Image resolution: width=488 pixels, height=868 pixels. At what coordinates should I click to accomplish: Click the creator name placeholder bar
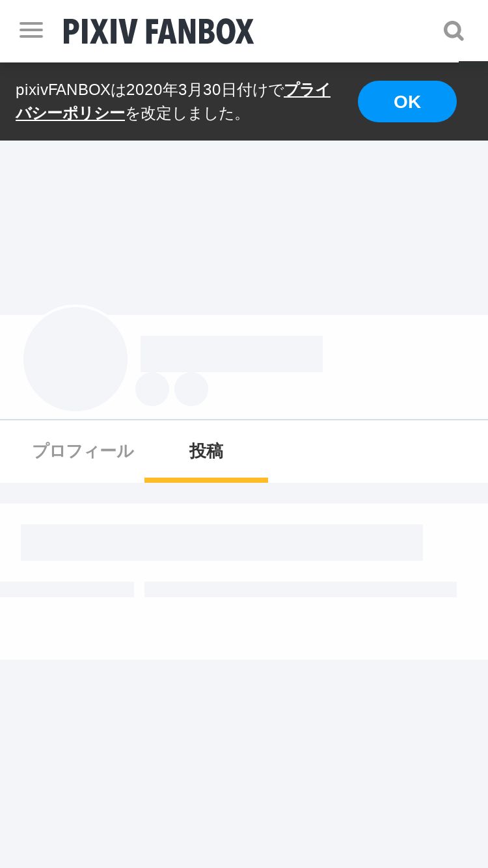pyautogui.click(x=232, y=354)
